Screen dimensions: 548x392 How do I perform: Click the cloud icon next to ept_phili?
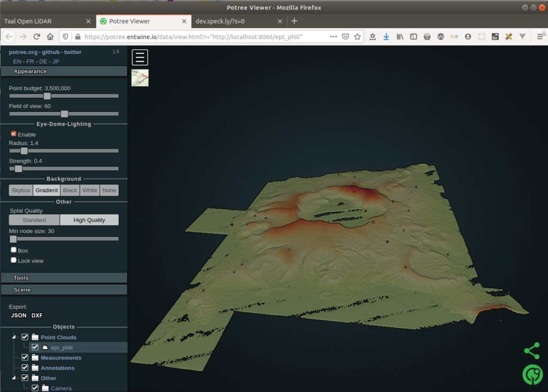pyautogui.click(x=45, y=347)
